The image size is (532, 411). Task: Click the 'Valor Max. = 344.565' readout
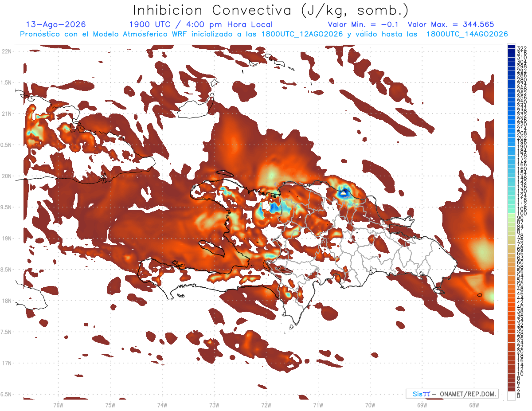tap(451, 25)
